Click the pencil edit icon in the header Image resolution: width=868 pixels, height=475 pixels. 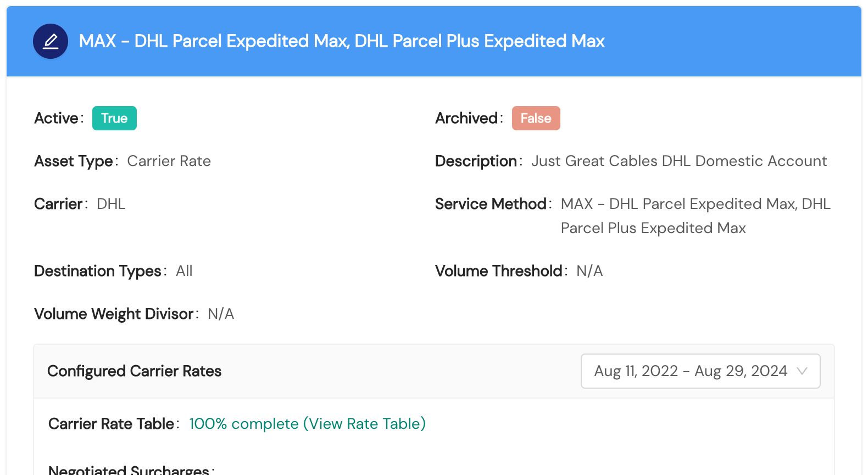tap(50, 41)
